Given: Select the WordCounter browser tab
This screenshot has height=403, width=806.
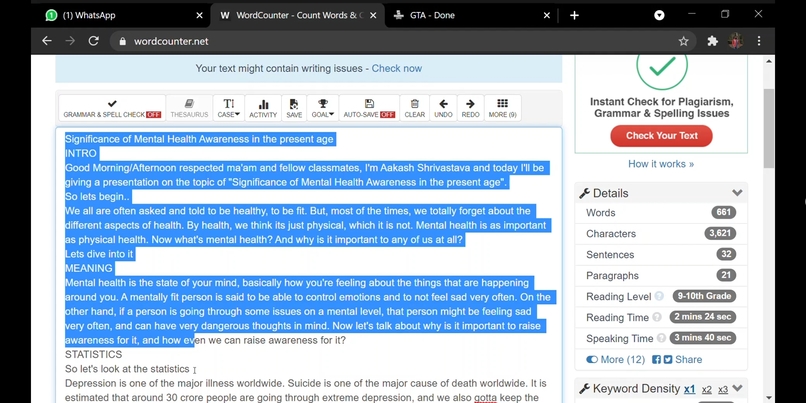Looking at the screenshot, I should click(x=297, y=15).
